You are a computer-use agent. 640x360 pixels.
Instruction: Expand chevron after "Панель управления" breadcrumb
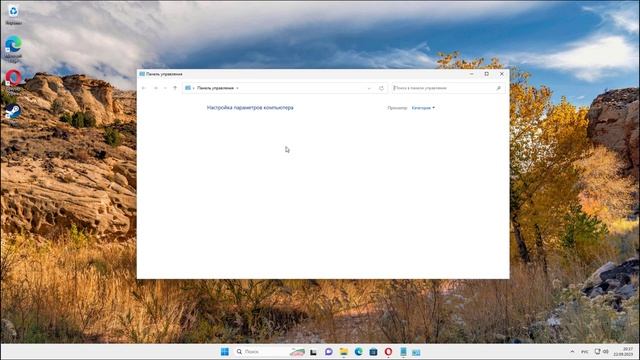tap(238, 88)
